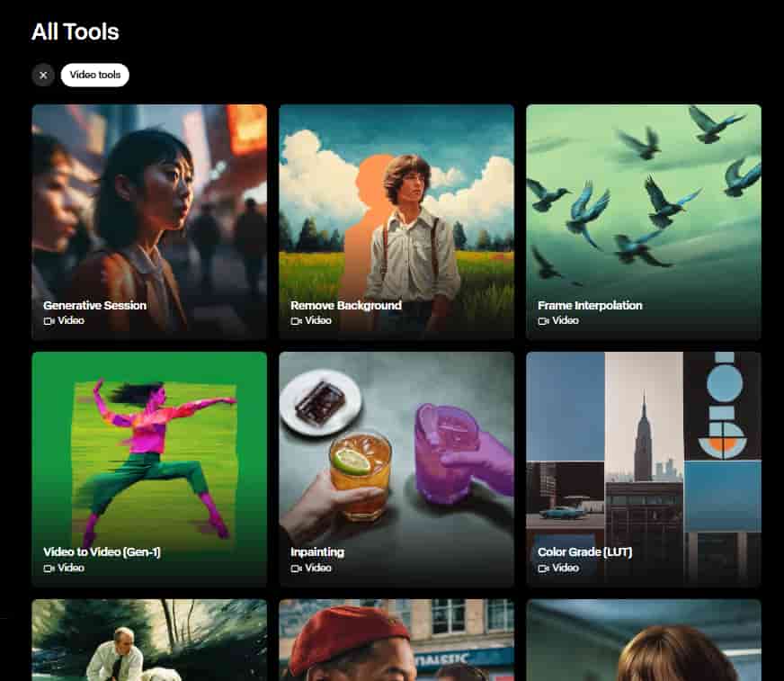This screenshot has width=784, height=681.
Task: Open the Remove Background tool card
Action: coord(396,221)
